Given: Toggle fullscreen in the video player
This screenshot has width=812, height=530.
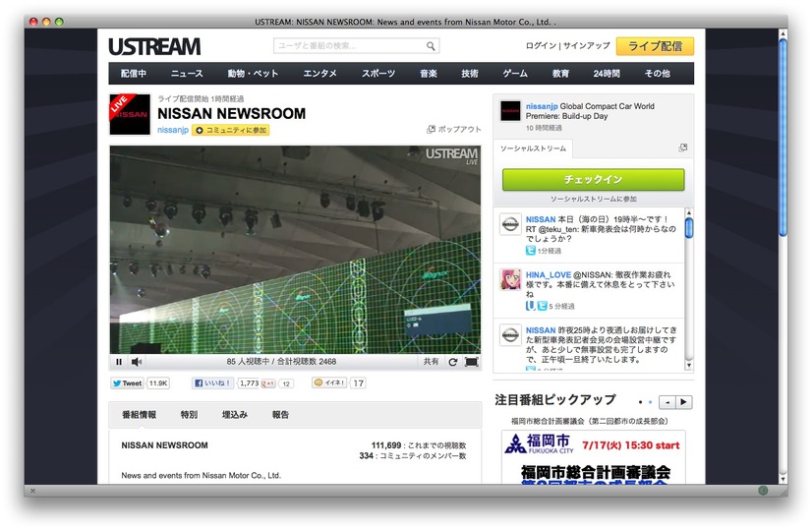Looking at the screenshot, I should (x=471, y=362).
